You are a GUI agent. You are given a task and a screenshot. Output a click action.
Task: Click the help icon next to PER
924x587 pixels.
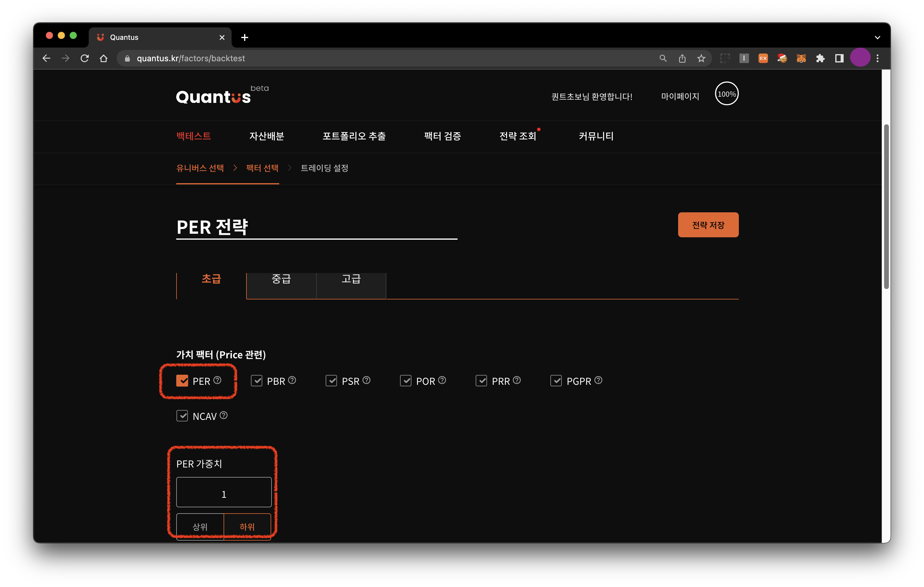217,380
